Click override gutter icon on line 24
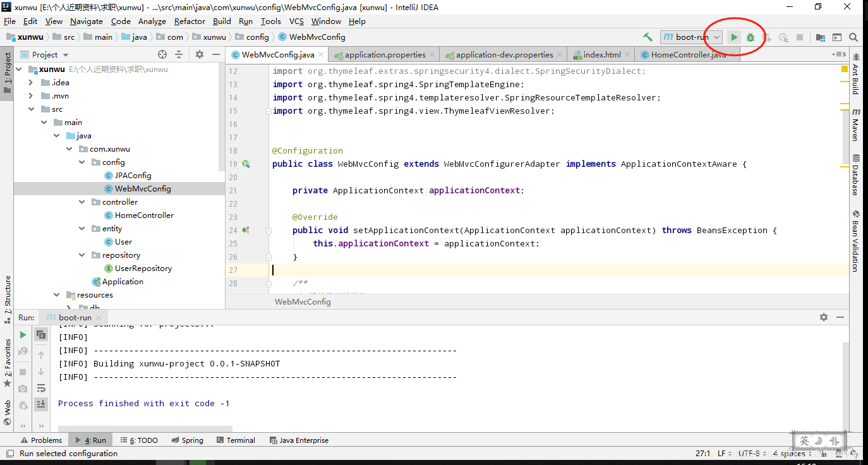Image resolution: width=868 pixels, height=465 pixels. point(246,230)
